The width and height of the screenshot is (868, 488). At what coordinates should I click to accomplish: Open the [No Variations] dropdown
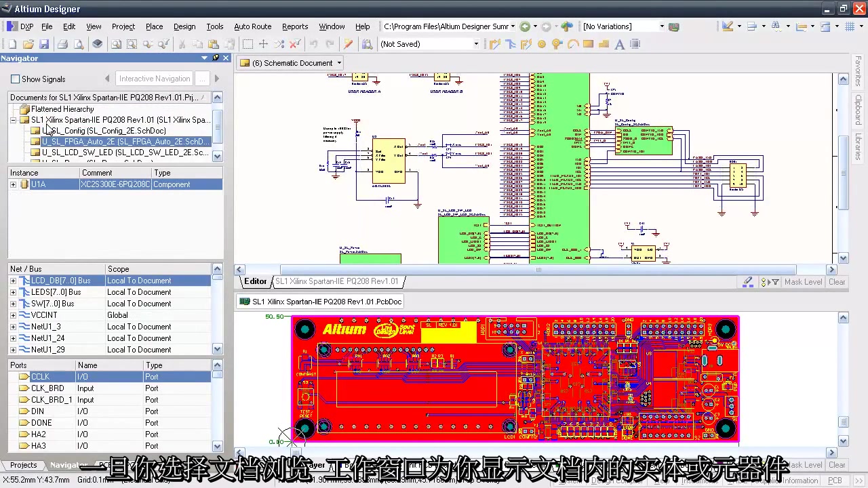661,26
